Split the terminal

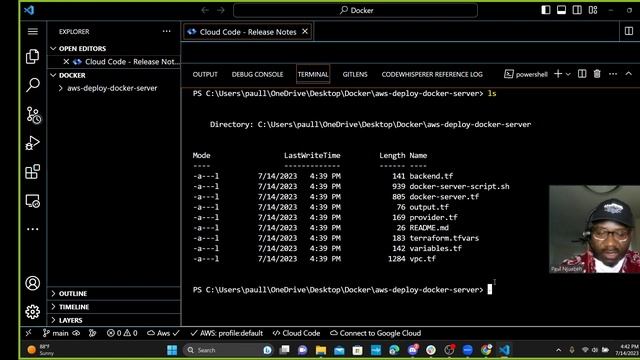582,74
